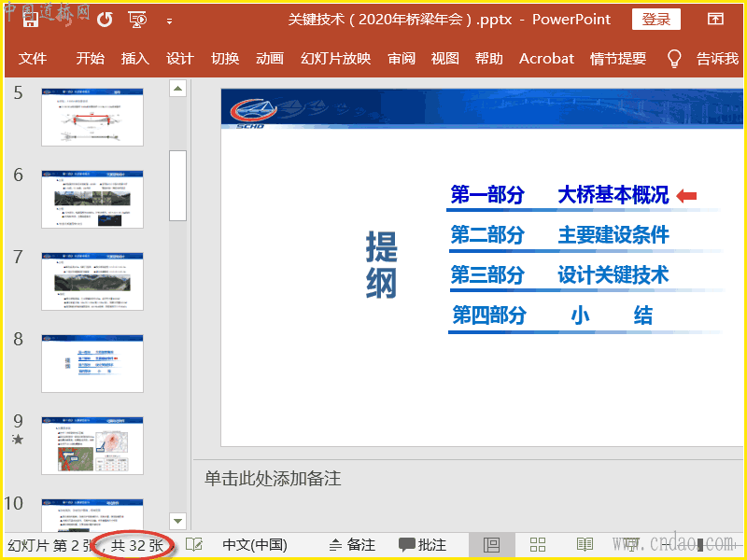The height and width of the screenshot is (560, 747).
Task: Open Ribbon Display Options icon
Action: point(715,19)
